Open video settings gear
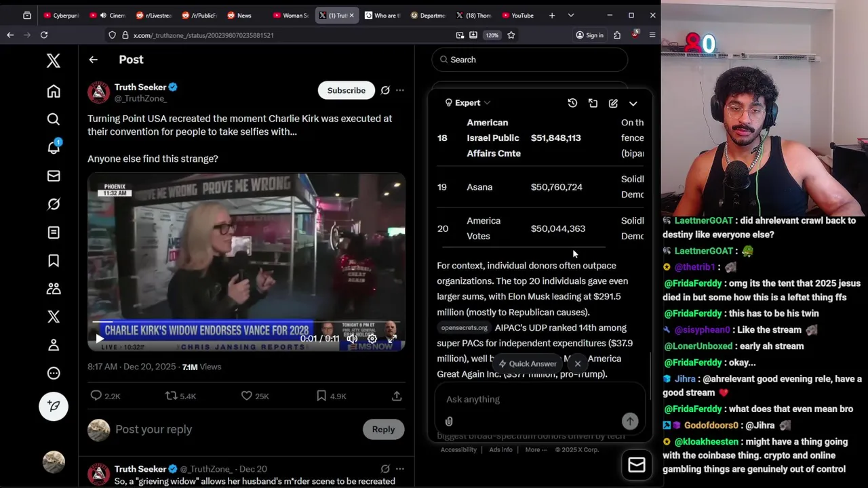Viewport: 868px width, 488px height. click(372, 338)
